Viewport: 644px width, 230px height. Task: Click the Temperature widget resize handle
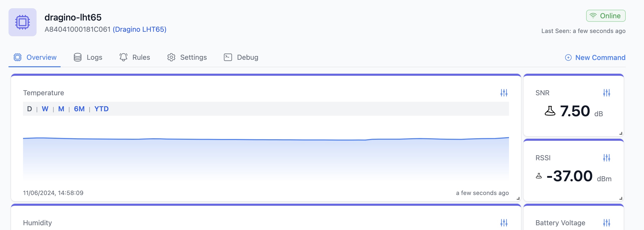[518, 198]
